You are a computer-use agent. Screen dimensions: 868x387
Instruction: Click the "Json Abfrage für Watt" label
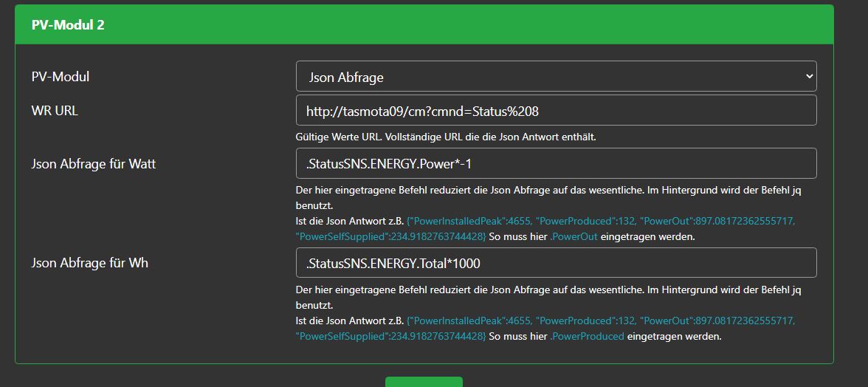(93, 163)
